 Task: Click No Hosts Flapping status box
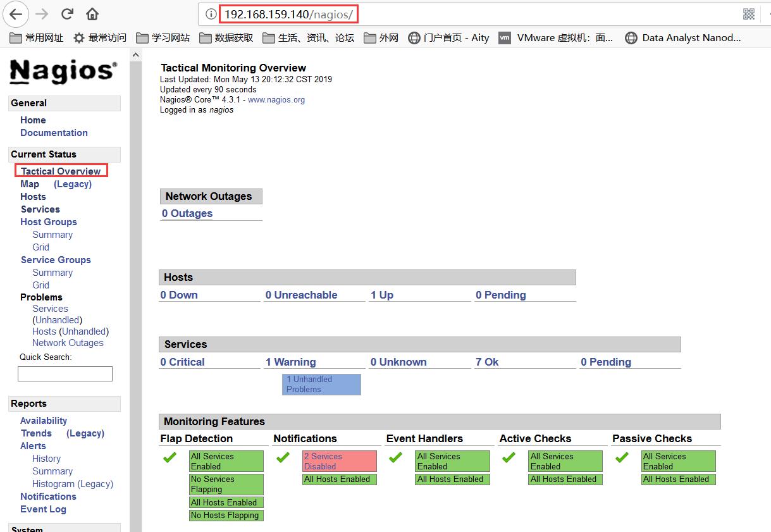pos(226,516)
